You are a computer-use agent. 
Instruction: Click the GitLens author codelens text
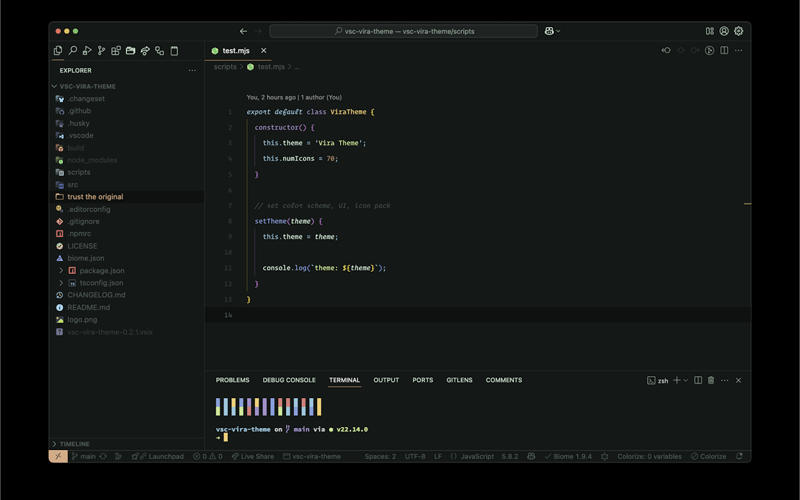pos(294,97)
